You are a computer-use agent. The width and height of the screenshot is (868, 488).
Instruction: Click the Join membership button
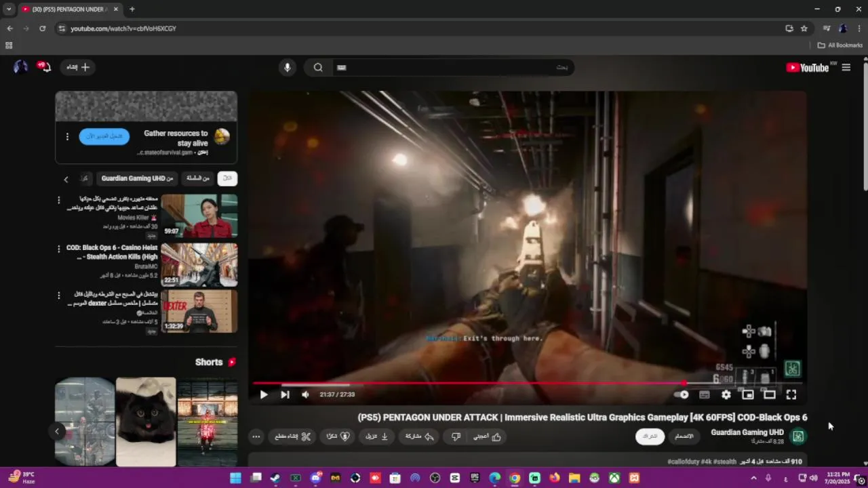point(684,436)
